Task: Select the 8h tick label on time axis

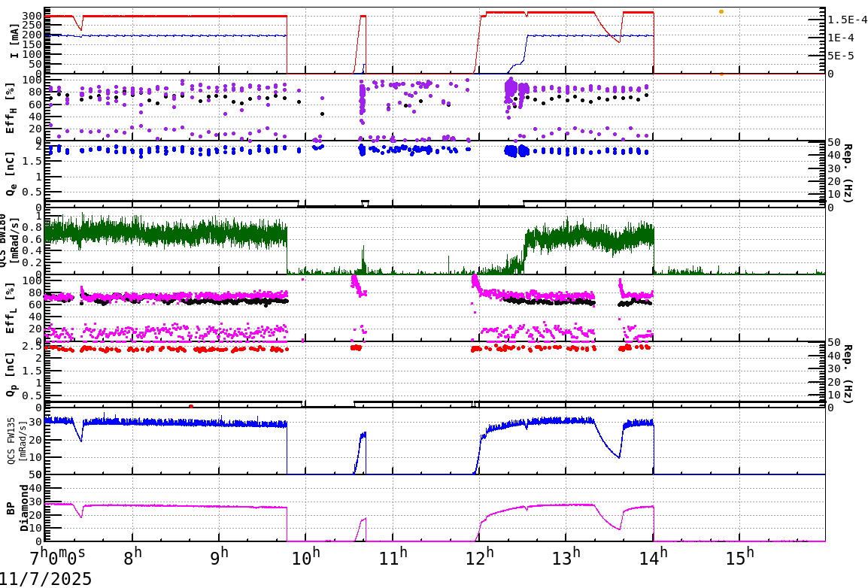Action: point(133,556)
